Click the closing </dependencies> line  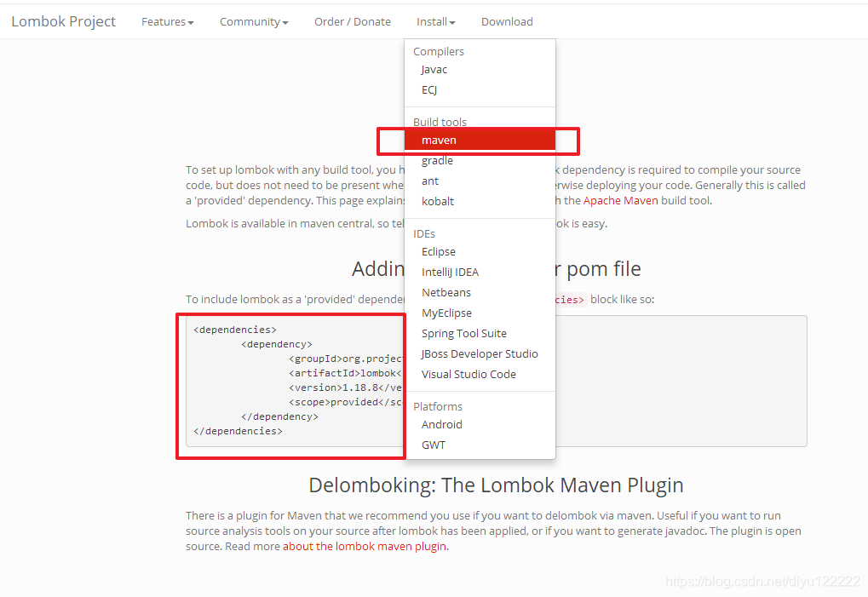(238, 431)
